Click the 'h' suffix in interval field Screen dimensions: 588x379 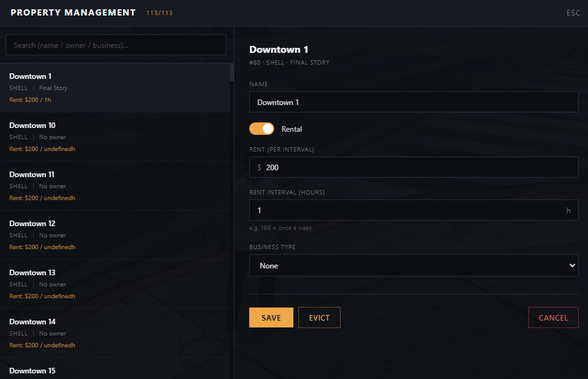pyautogui.click(x=569, y=210)
